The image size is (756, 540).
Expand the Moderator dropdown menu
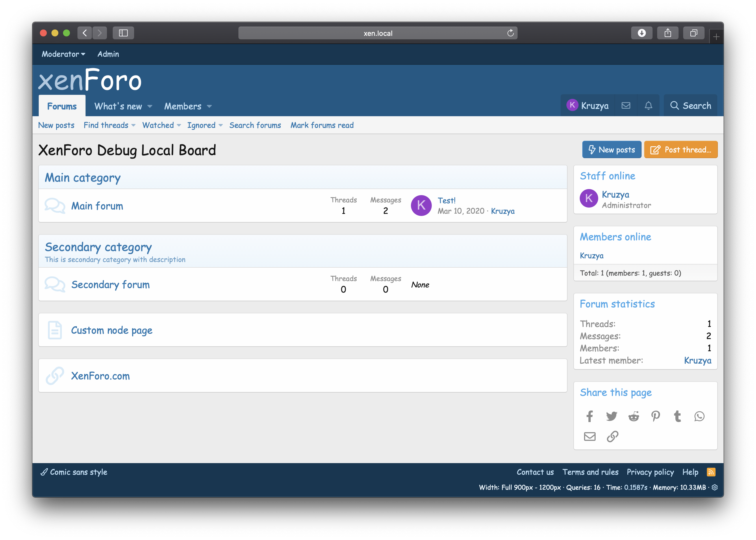[63, 54]
